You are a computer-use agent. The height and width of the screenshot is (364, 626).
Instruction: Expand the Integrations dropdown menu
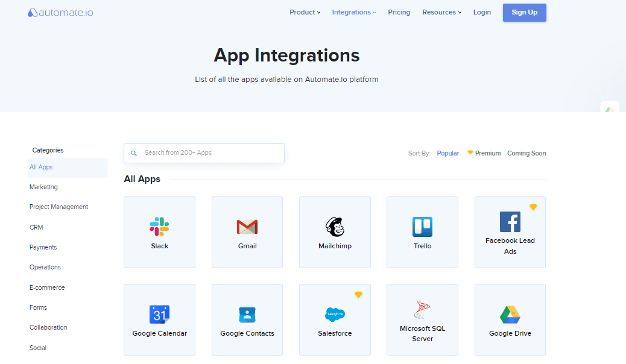(354, 12)
